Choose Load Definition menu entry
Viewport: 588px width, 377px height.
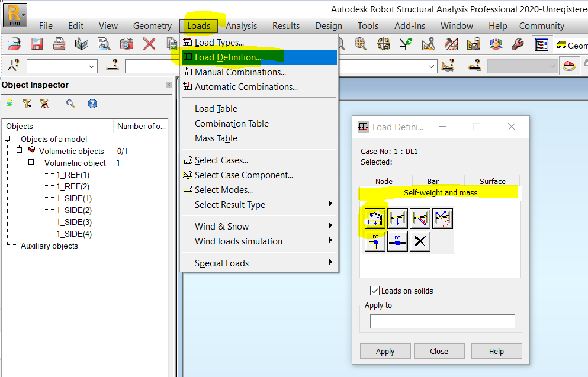[x=259, y=57]
